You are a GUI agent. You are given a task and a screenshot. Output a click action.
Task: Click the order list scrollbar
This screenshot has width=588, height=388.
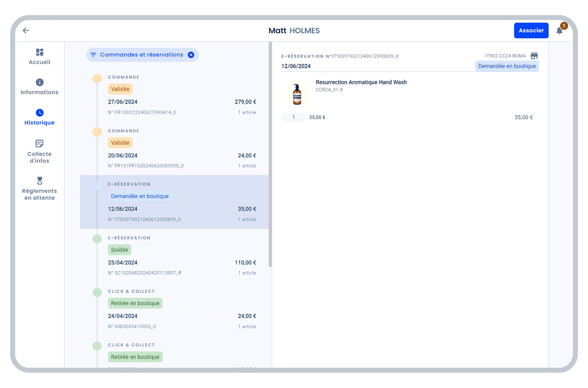pos(270,155)
